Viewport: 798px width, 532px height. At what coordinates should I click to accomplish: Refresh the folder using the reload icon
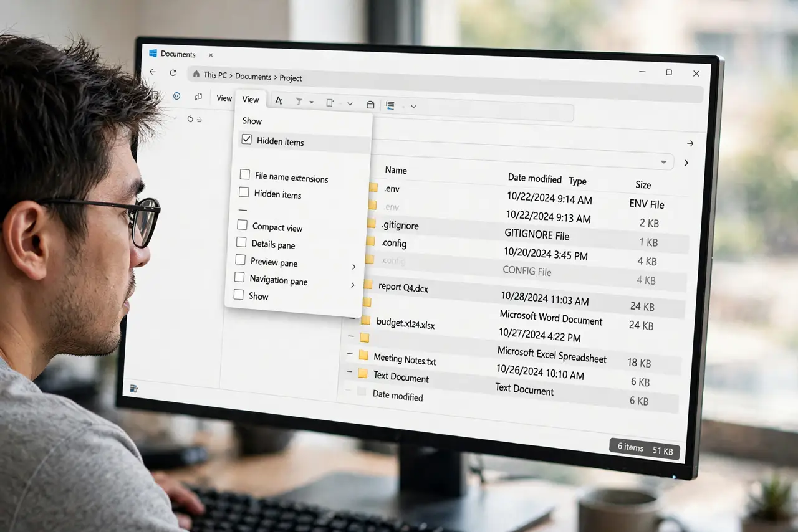pyautogui.click(x=173, y=73)
